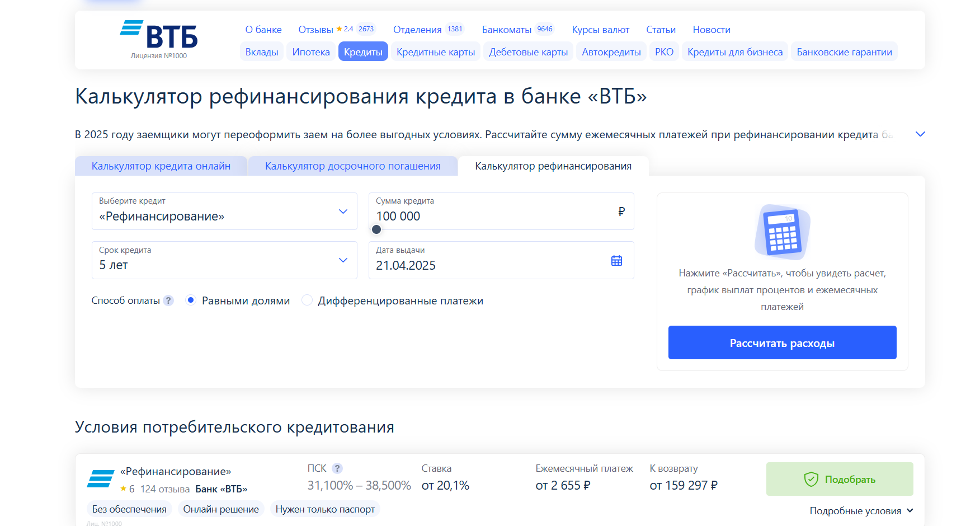
Task: Expand the description text with chevron arrow
Action: click(920, 134)
